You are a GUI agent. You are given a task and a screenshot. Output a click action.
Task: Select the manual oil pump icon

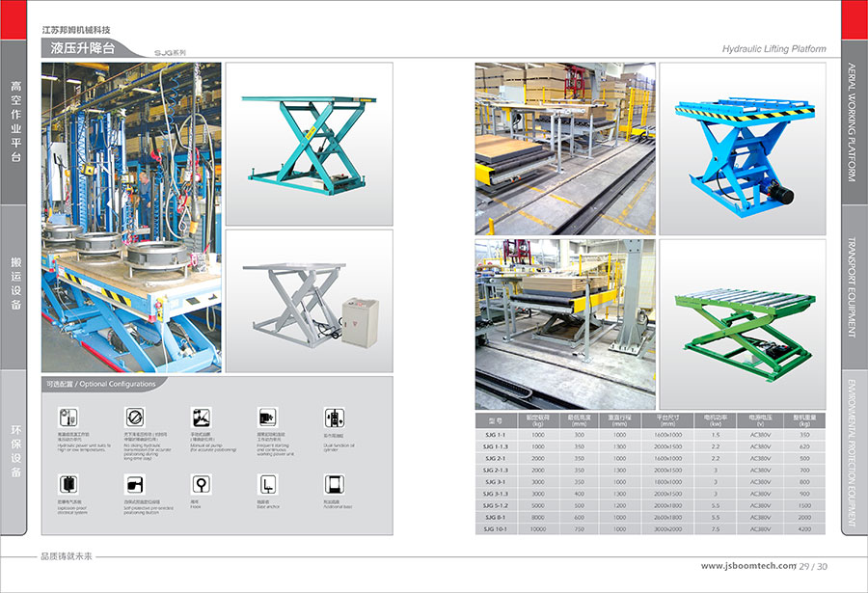201,417
